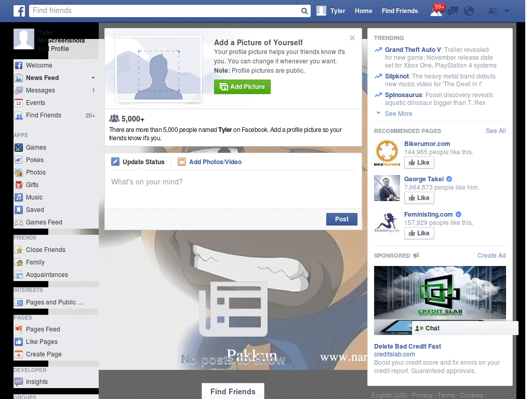Click the Close Friends star icon
This screenshot has height=399, width=532.
tap(19, 250)
